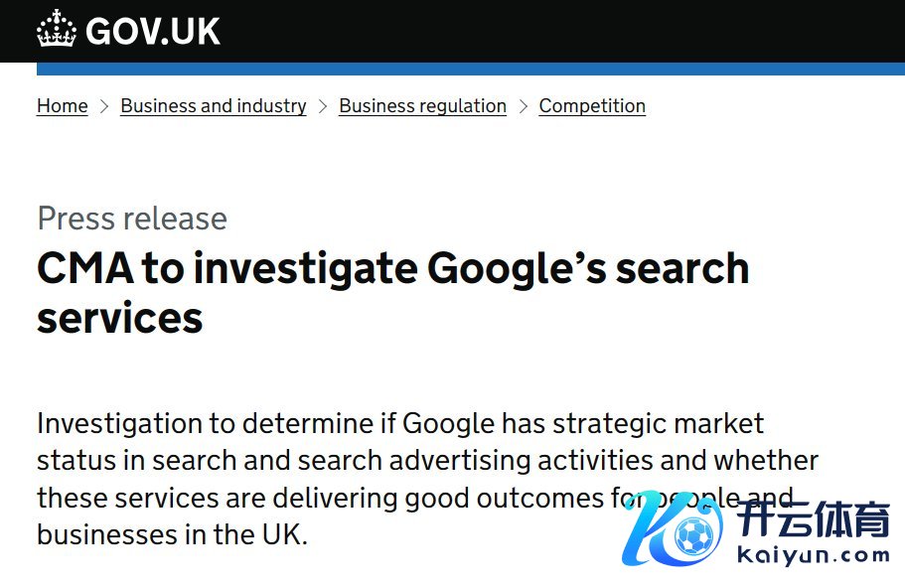Image resolution: width=905 pixels, height=588 pixels.
Task: Click the word services in the headline
Action: pyautogui.click(x=119, y=319)
